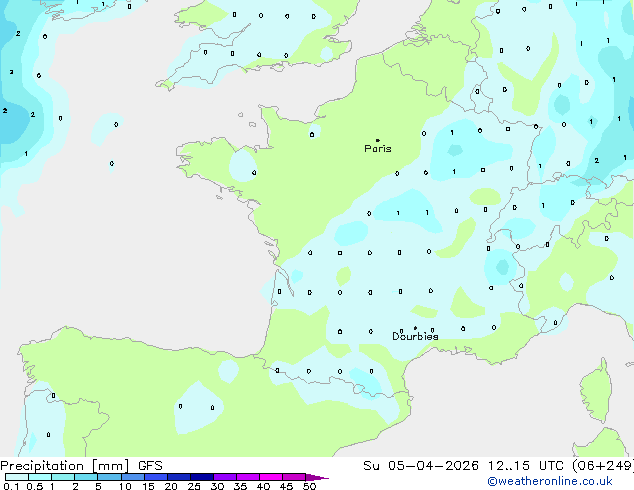Click the legend value '25'
The width and height of the screenshot is (634, 490).
(x=194, y=486)
